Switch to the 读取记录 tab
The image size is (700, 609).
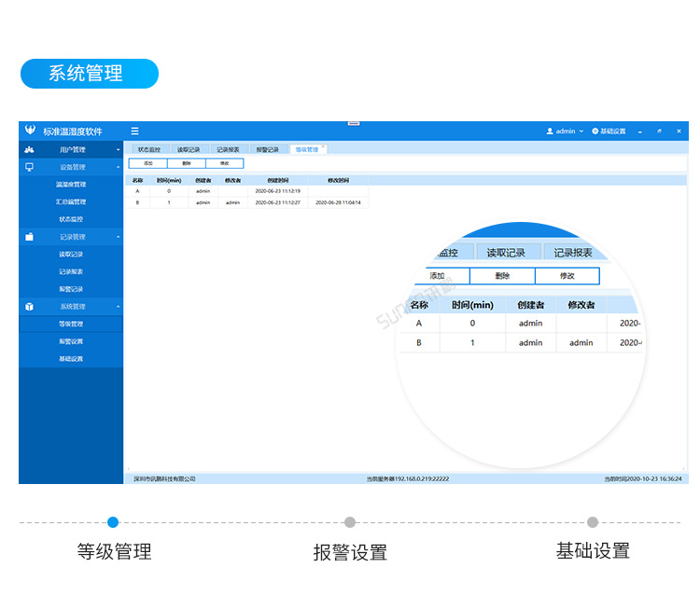click(189, 149)
